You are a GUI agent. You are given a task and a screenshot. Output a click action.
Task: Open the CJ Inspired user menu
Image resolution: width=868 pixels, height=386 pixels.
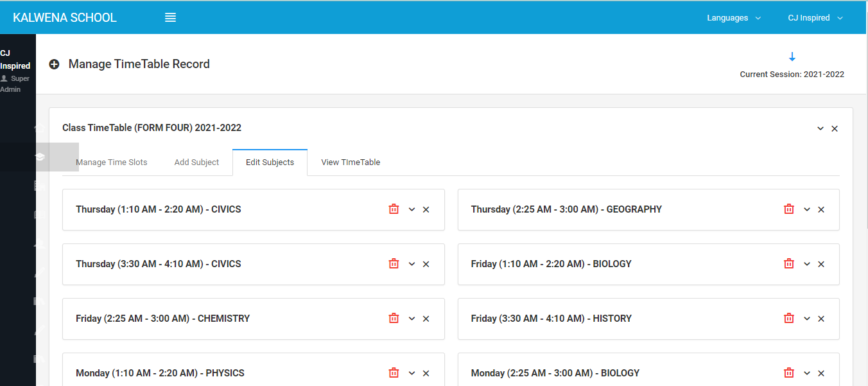point(815,18)
